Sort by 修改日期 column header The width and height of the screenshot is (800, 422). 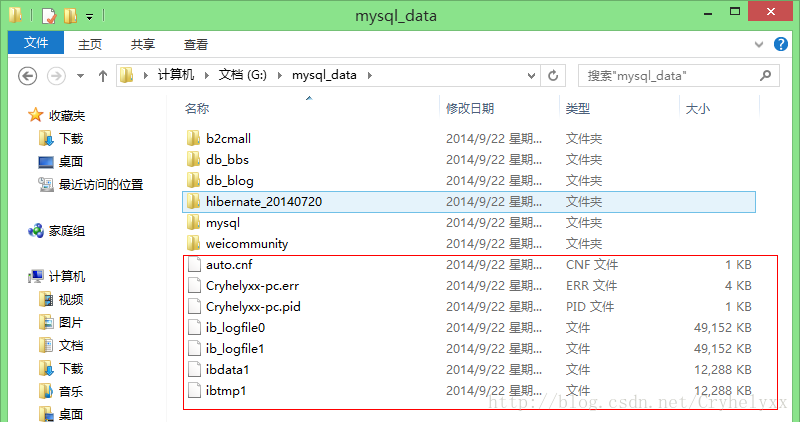(470, 108)
